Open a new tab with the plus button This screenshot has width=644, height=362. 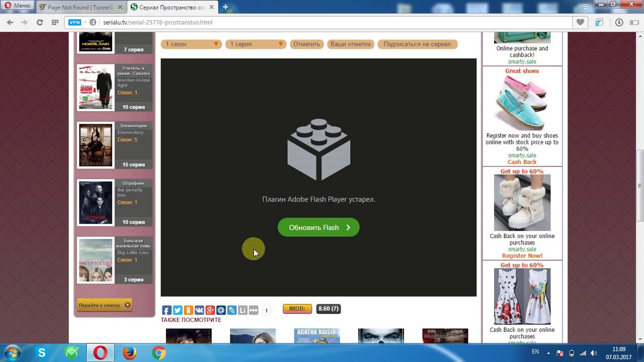click(x=225, y=7)
